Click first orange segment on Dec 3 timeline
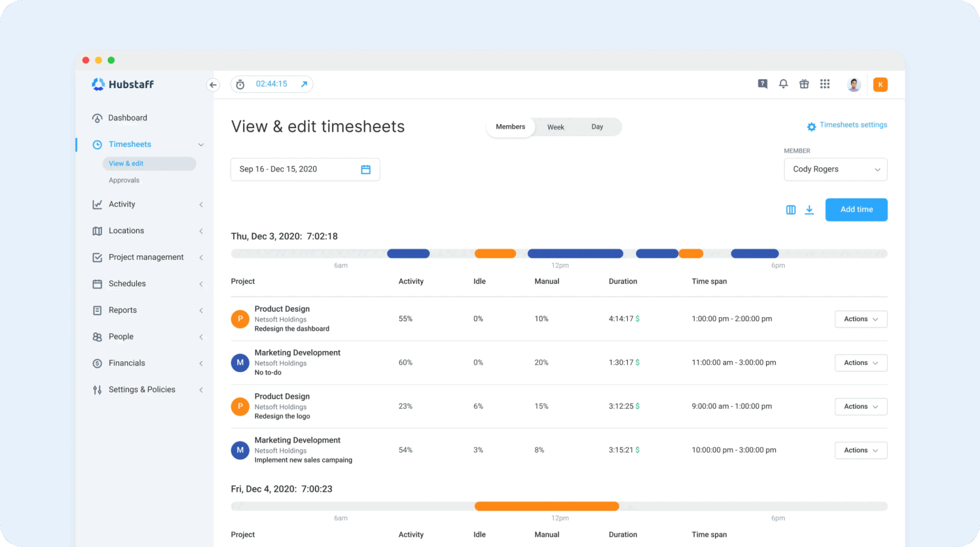This screenshot has height=547, width=980. tap(495, 253)
